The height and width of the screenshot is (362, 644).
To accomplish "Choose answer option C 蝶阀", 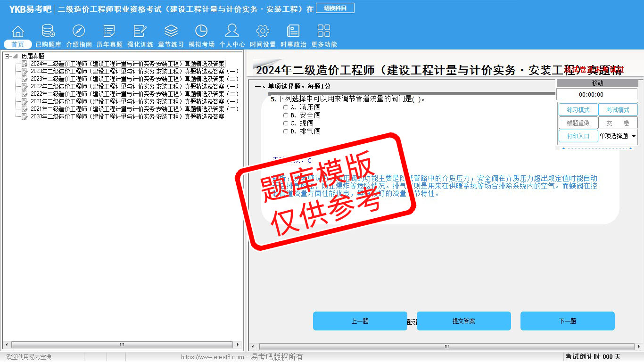I will pyautogui.click(x=286, y=123).
